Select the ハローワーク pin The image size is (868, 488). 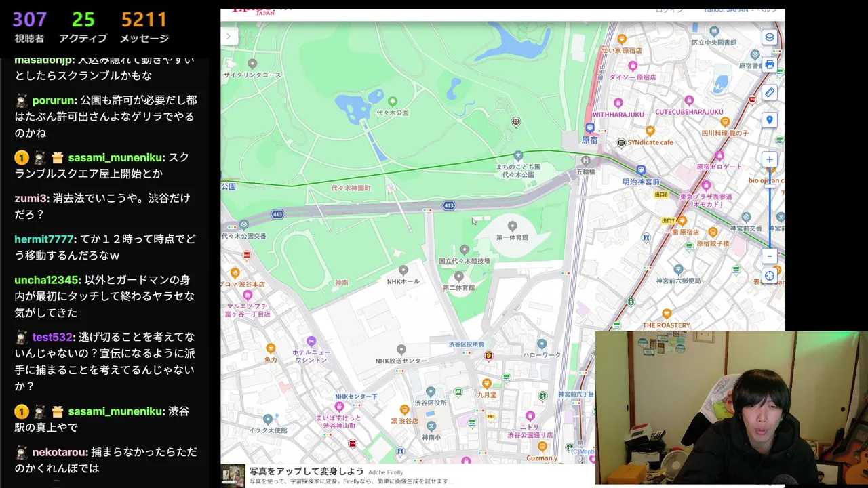click(541, 344)
